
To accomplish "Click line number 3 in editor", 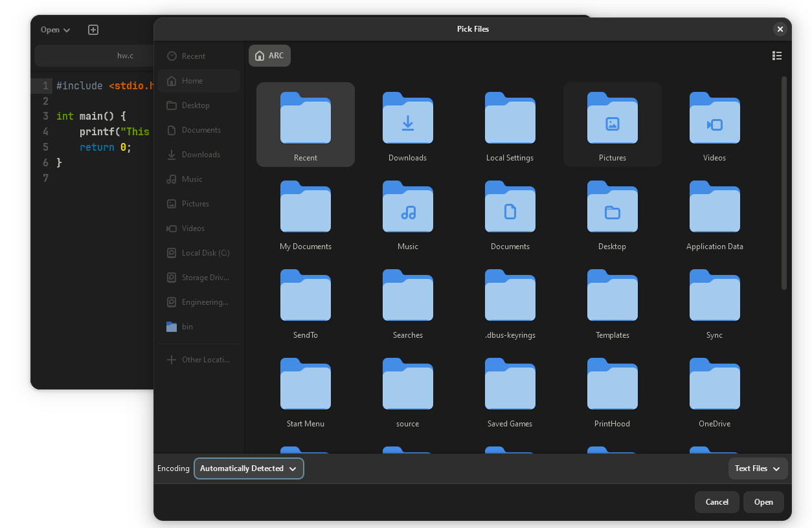I will click(45, 116).
